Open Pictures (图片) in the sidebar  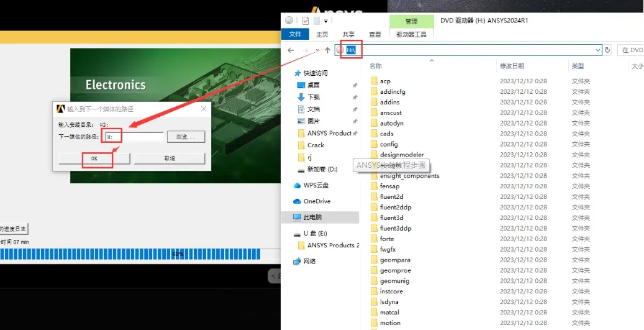pyautogui.click(x=314, y=121)
